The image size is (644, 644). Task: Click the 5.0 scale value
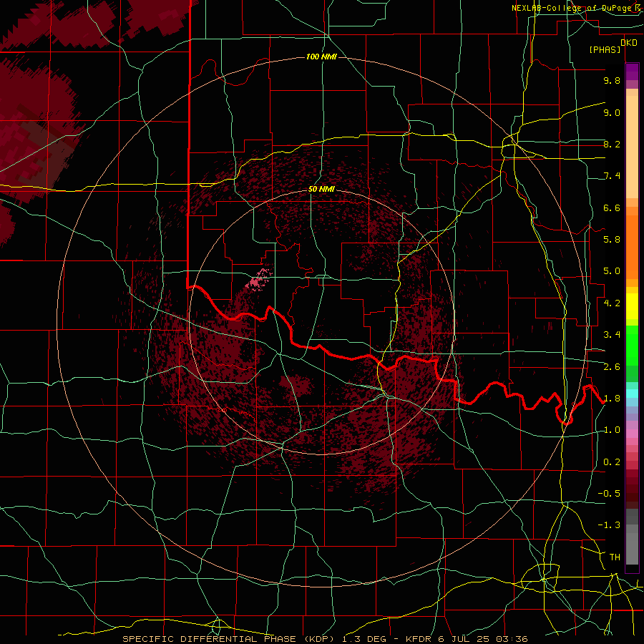pyautogui.click(x=612, y=271)
